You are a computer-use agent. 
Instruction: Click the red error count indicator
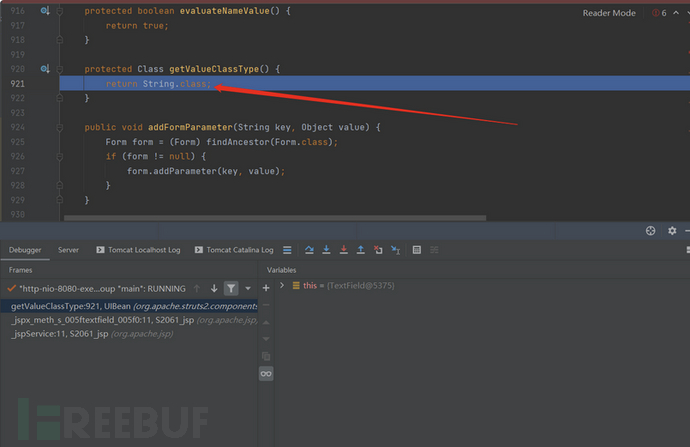click(659, 13)
